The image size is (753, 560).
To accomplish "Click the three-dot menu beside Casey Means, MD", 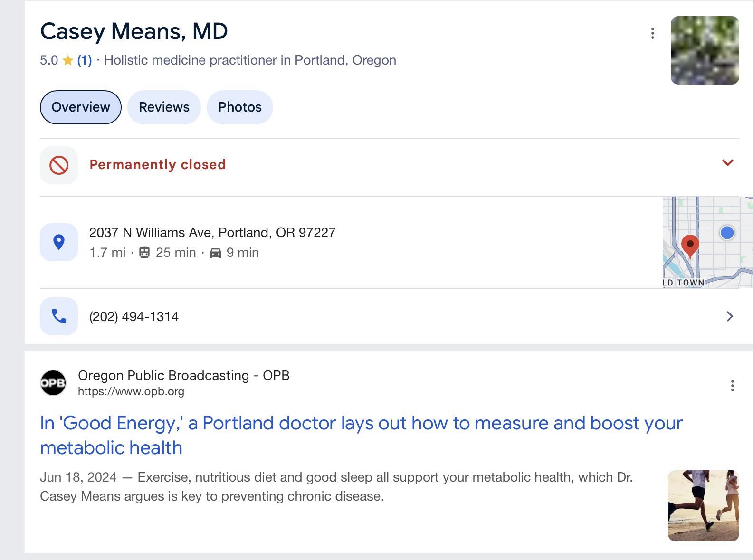I will pyautogui.click(x=653, y=33).
